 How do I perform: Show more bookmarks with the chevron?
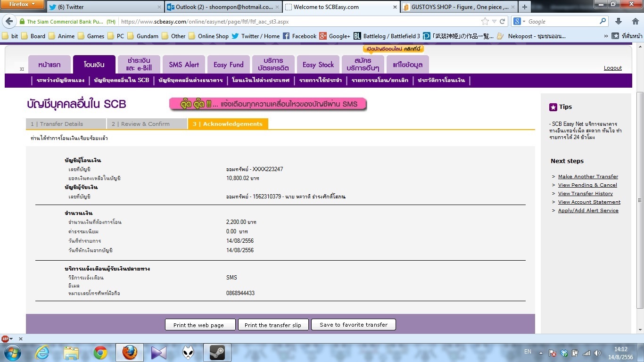click(x=606, y=36)
